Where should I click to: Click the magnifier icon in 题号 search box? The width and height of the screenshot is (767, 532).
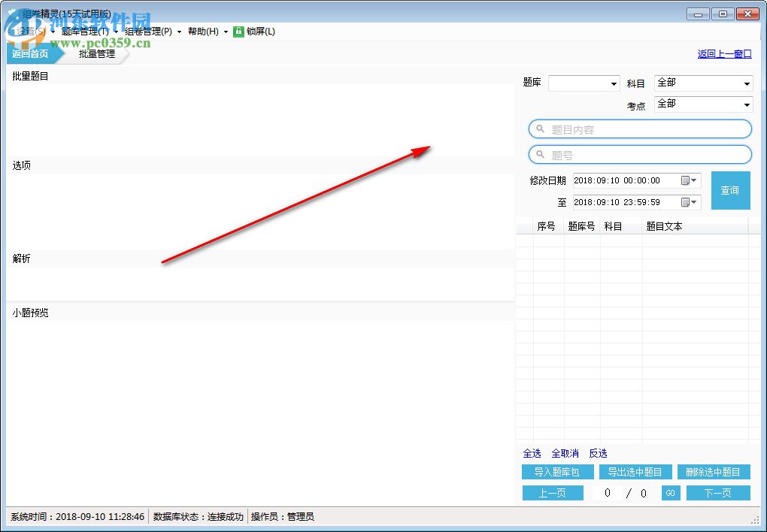pos(540,155)
